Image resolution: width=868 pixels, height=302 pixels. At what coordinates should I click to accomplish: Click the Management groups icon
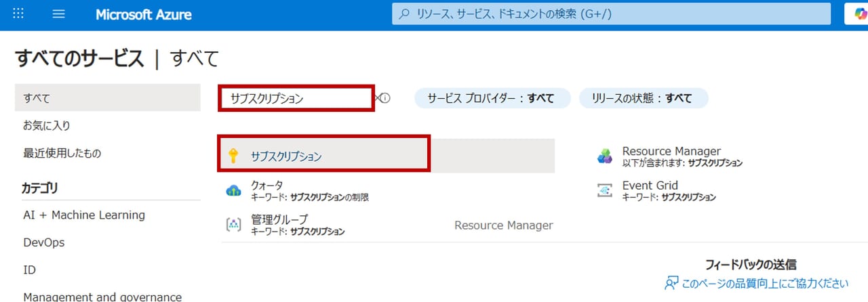(x=233, y=225)
